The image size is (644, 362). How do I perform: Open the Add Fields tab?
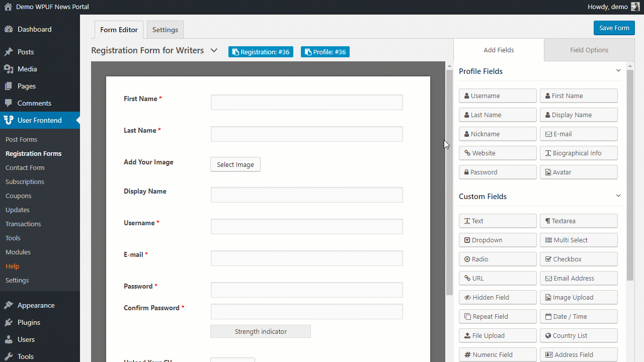pos(499,50)
